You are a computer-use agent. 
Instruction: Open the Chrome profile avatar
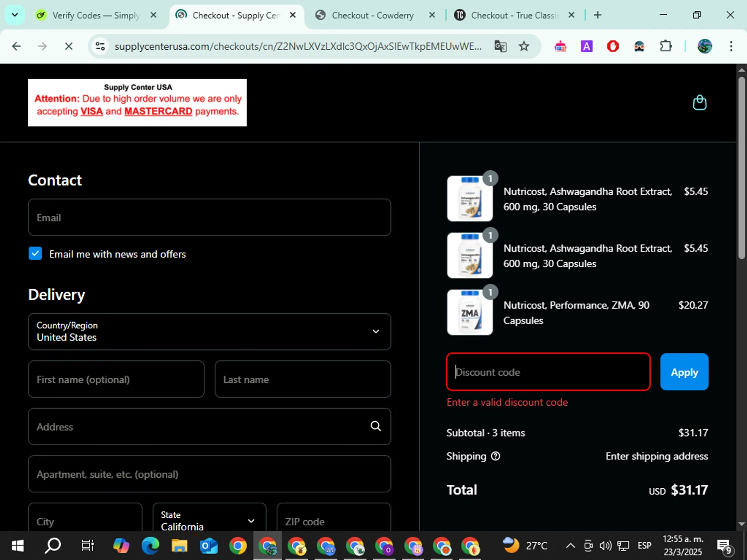(x=705, y=46)
